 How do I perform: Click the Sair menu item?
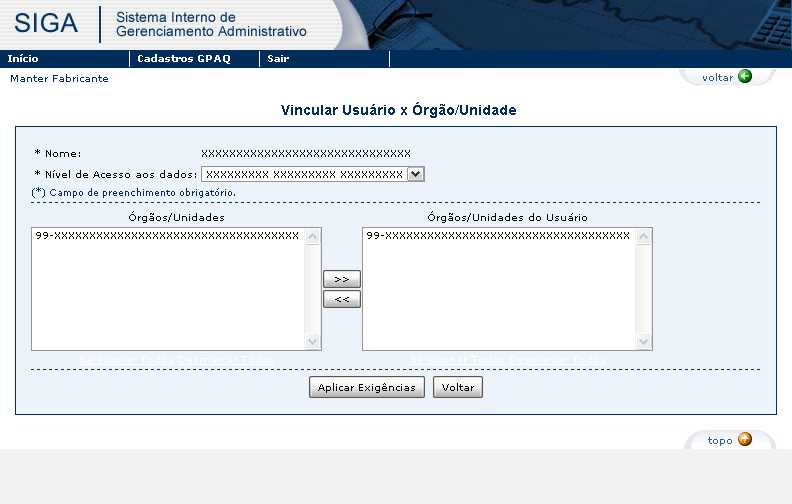[x=278, y=59]
